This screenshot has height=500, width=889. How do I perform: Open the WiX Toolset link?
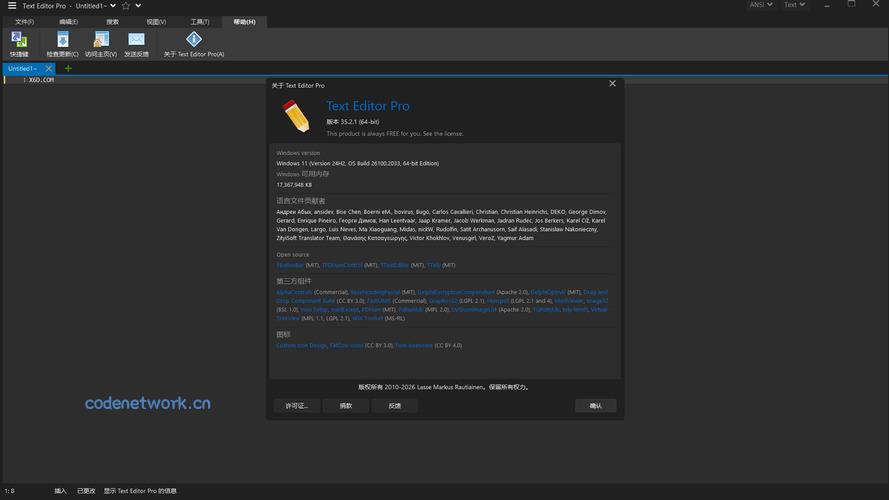click(x=367, y=319)
